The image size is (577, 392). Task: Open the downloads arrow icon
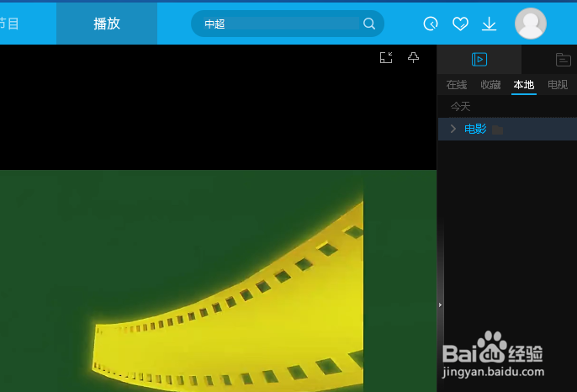[x=489, y=24]
